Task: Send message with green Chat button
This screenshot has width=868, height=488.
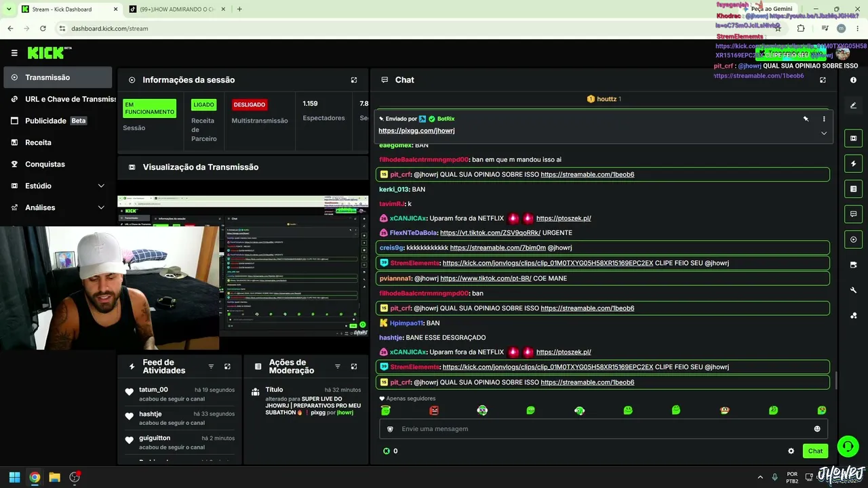Action: [815, 451]
